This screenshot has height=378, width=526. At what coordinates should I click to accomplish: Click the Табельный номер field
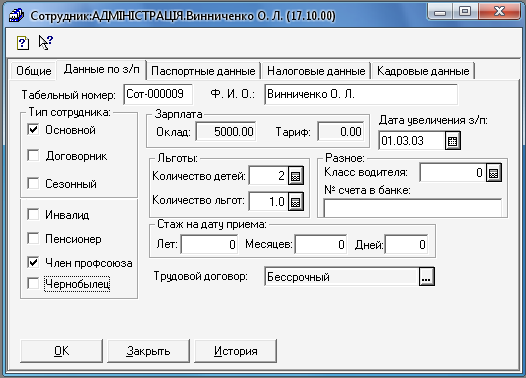158,94
